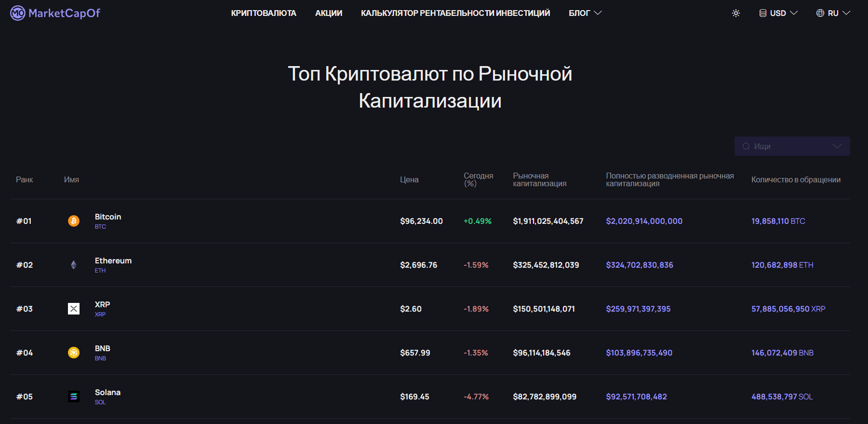
Task: Click supply 57,885,056,950 XRP
Action: pyautogui.click(x=788, y=309)
